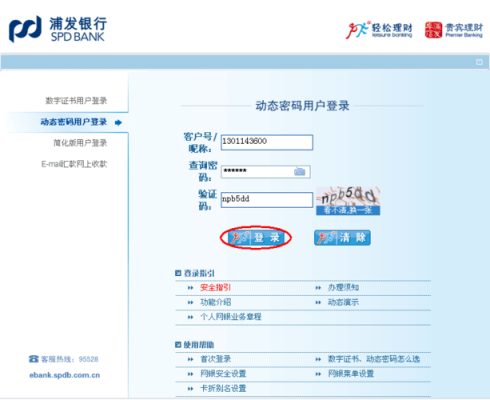The width and height of the screenshot is (490, 400).
Task: Select 动态密码用户登录 sidebar tab
Action: pyautogui.click(x=74, y=122)
